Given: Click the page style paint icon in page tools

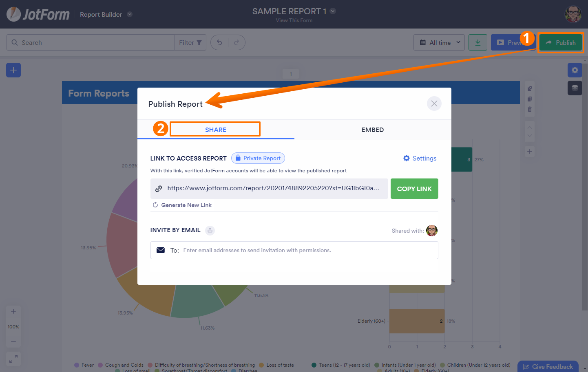Looking at the screenshot, I should (x=530, y=88).
